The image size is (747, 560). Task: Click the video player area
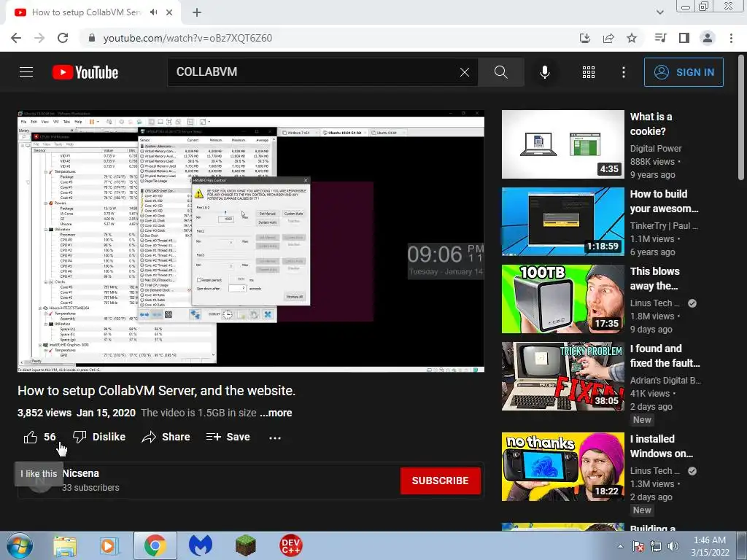pos(251,241)
